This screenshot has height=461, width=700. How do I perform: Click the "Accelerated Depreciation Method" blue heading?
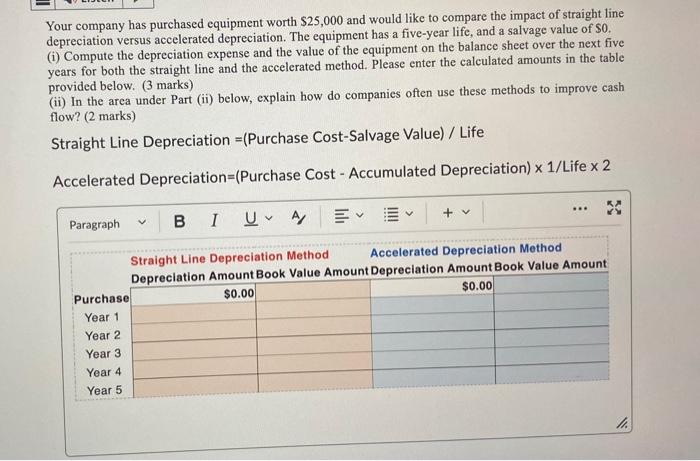coord(466,250)
